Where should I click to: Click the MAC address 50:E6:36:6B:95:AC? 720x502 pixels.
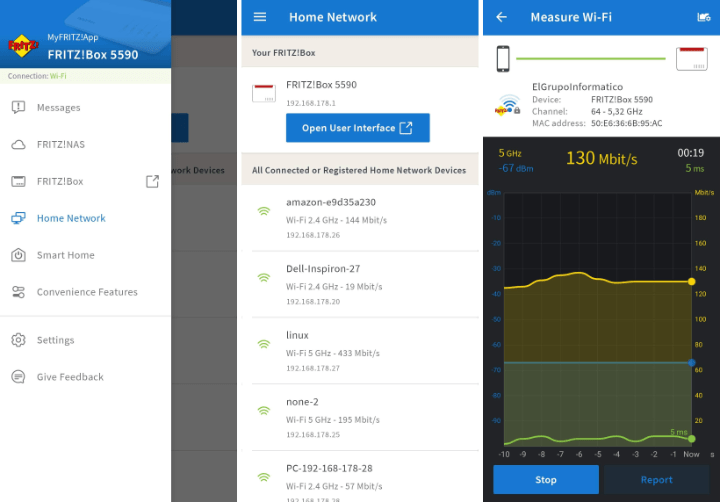click(626, 123)
